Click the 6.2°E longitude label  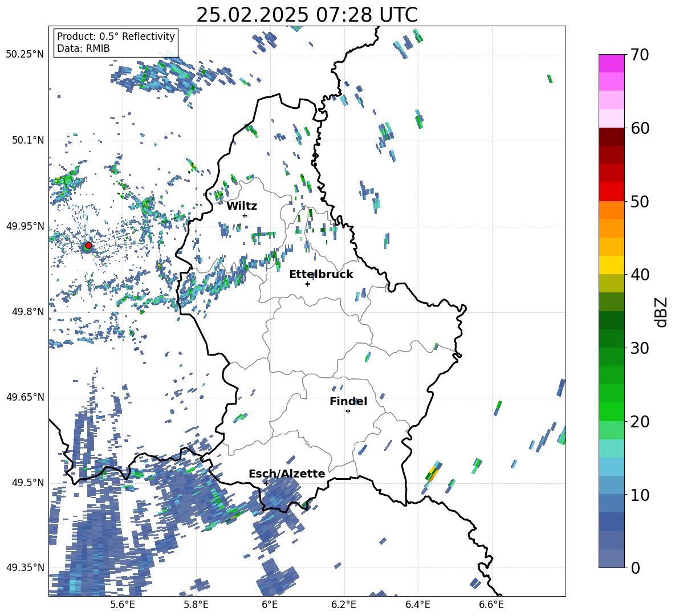pos(344,605)
